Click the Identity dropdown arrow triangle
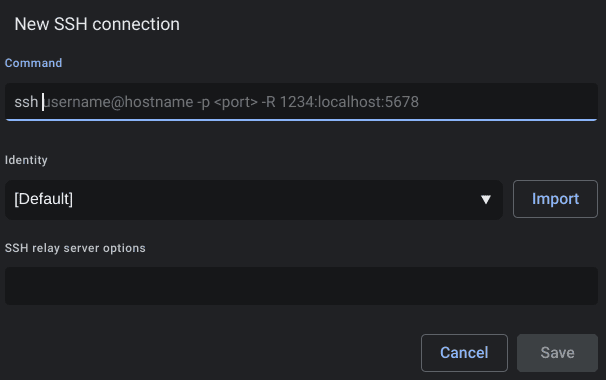 pos(486,199)
